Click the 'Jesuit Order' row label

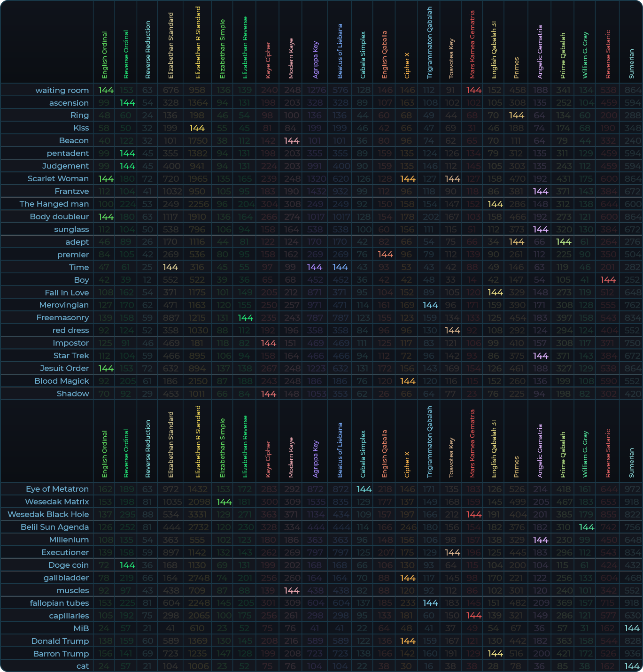pyautogui.click(x=64, y=368)
